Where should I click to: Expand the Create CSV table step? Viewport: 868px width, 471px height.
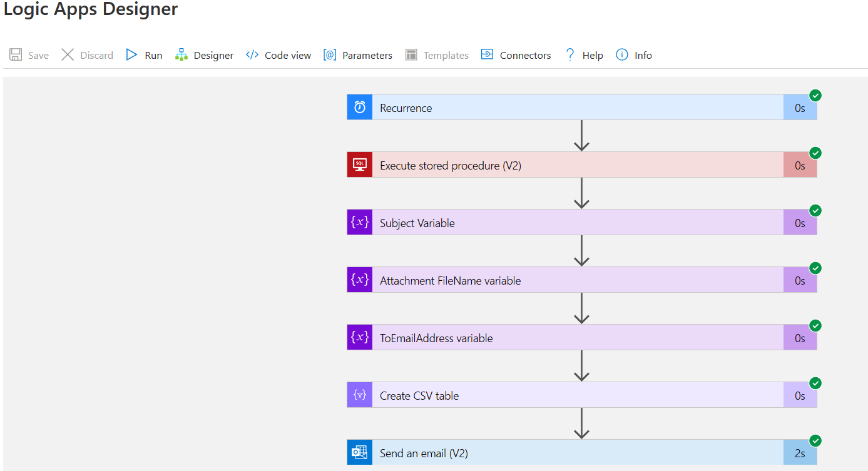point(419,396)
